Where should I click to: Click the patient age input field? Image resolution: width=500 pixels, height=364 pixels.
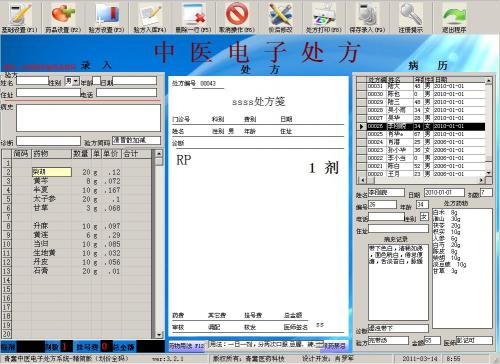97,81
